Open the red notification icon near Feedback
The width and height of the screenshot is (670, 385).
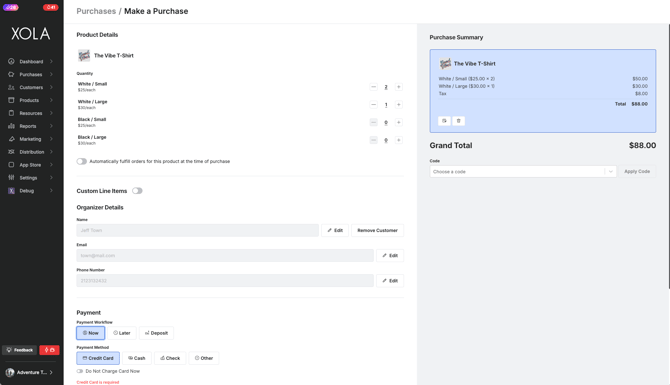[x=50, y=350]
